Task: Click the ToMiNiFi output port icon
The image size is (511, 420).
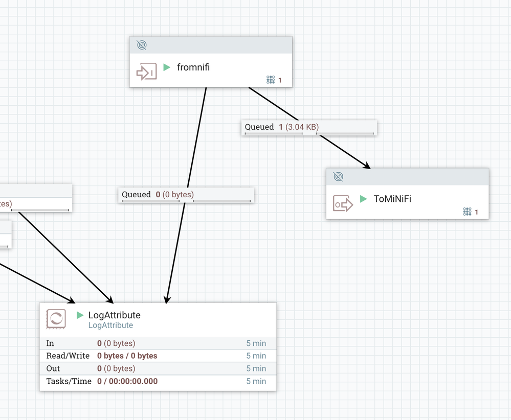Action: [x=343, y=203]
